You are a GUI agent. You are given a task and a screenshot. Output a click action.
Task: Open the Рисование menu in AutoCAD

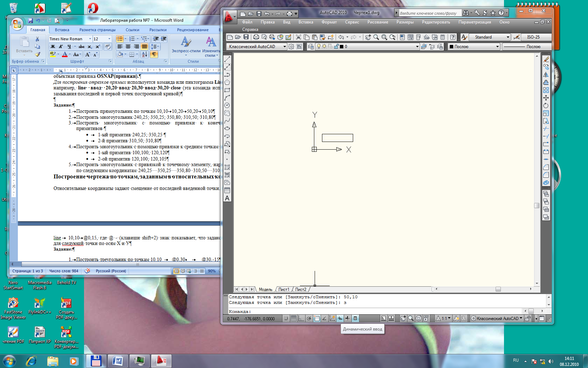tap(378, 22)
